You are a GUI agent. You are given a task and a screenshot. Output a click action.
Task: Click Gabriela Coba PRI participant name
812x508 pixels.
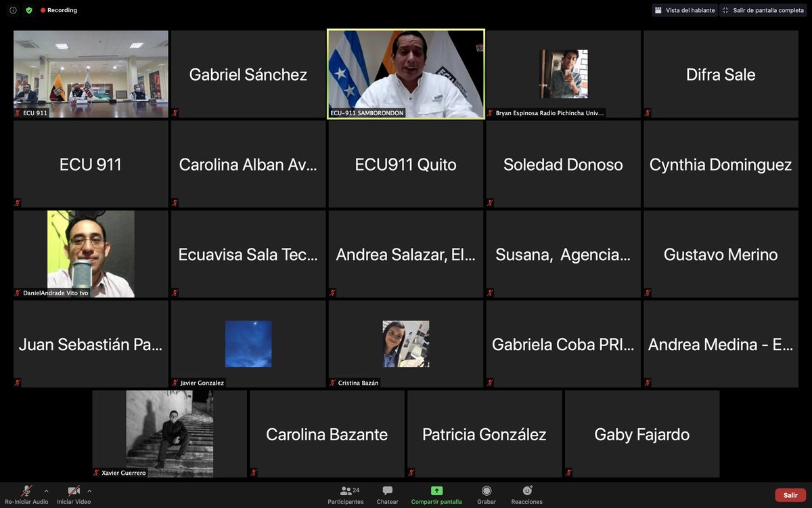click(563, 345)
